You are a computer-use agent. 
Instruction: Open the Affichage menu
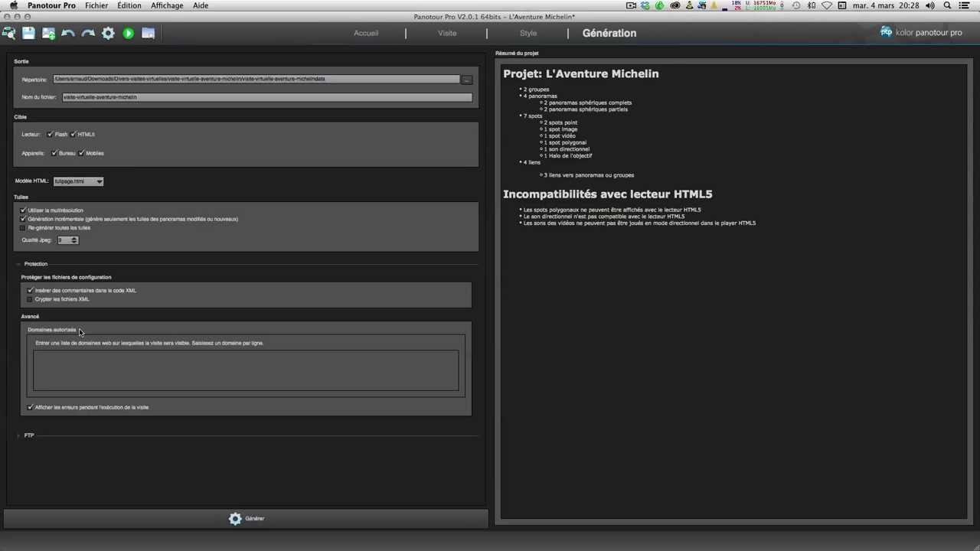167,5
